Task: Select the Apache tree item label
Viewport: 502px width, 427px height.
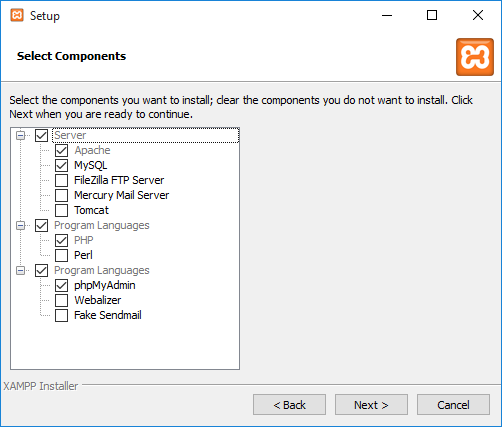Action: coord(92,150)
